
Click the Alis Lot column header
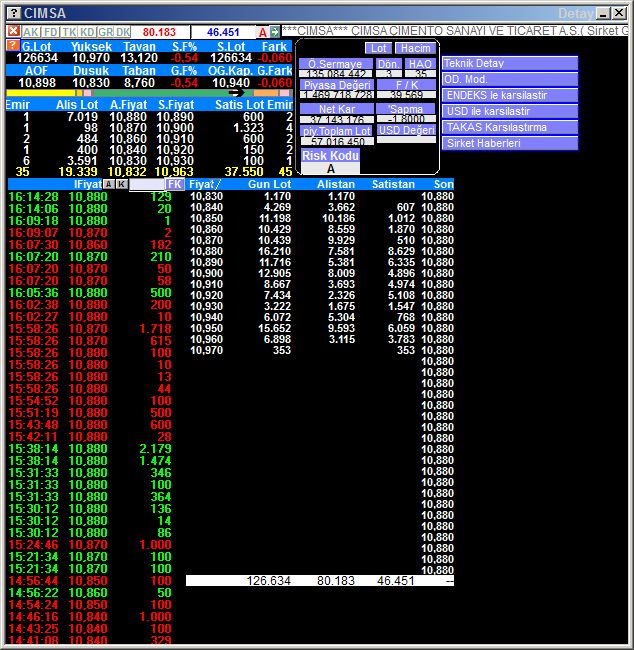click(x=77, y=105)
